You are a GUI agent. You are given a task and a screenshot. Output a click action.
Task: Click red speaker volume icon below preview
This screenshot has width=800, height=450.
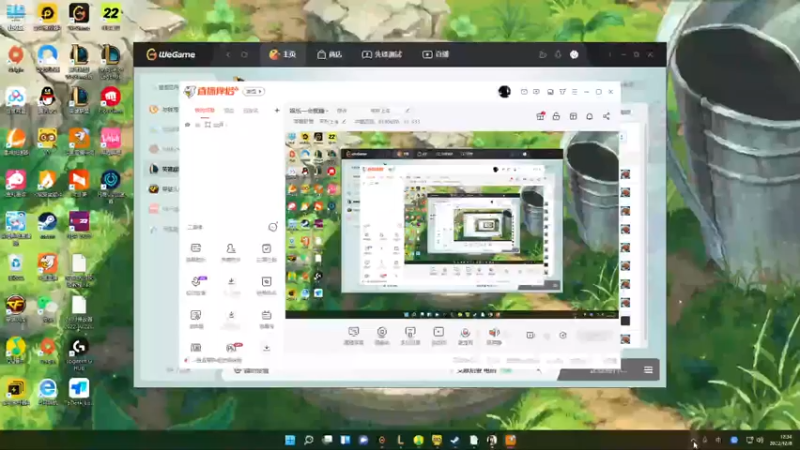tap(494, 335)
